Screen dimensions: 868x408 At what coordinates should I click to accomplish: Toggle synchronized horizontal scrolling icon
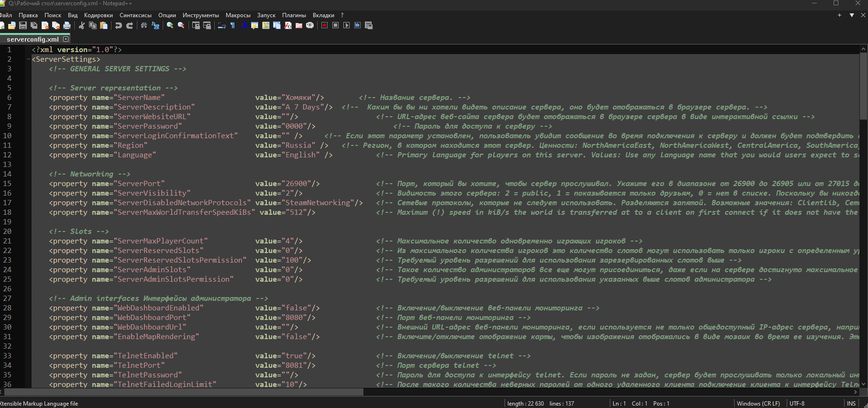(207, 25)
